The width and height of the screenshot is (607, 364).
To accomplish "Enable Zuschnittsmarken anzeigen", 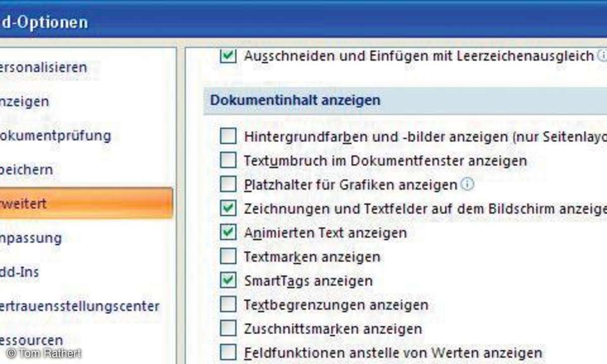I will pyautogui.click(x=228, y=329).
